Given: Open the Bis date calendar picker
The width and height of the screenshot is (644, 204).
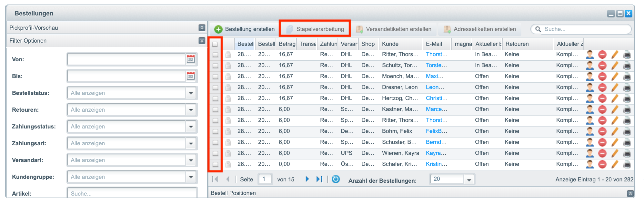Looking at the screenshot, I should point(191,76).
